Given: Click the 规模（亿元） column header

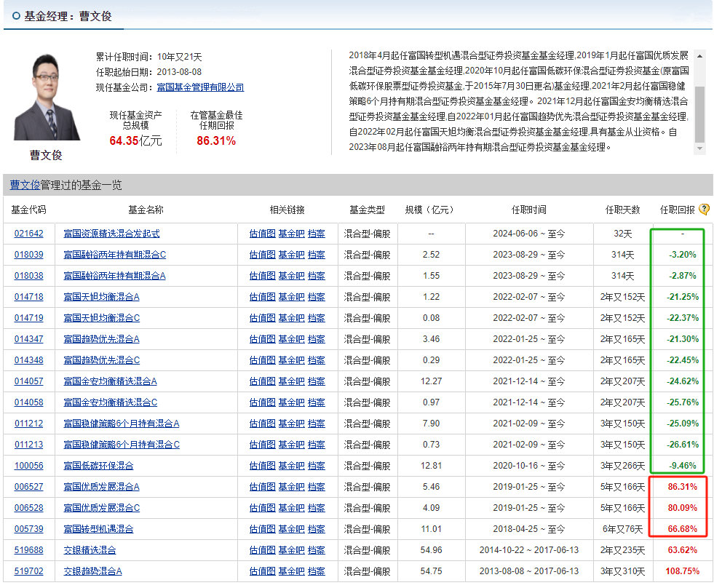Looking at the screenshot, I should [429, 210].
